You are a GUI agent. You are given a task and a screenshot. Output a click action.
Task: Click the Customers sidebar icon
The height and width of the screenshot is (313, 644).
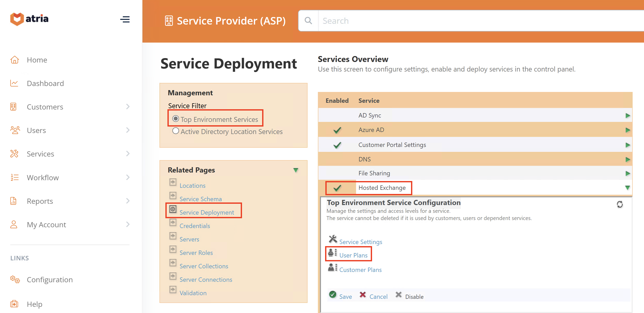tap(14, 107)
